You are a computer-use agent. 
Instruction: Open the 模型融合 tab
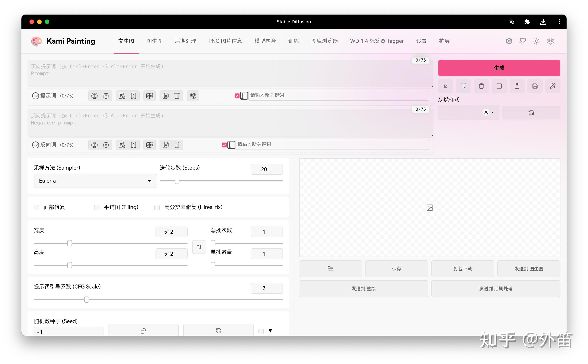pos(265,41)
